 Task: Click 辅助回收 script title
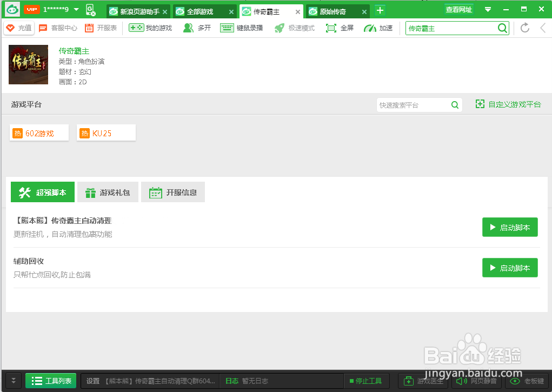[29, 261]
